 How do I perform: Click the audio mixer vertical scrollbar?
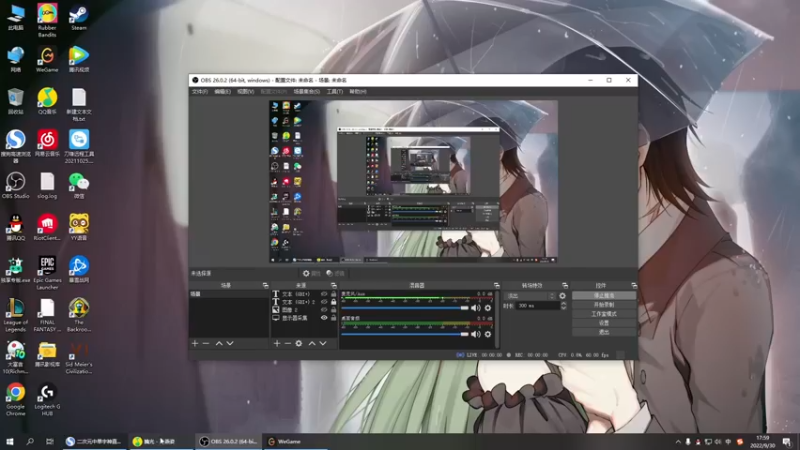tap(497, 319)
